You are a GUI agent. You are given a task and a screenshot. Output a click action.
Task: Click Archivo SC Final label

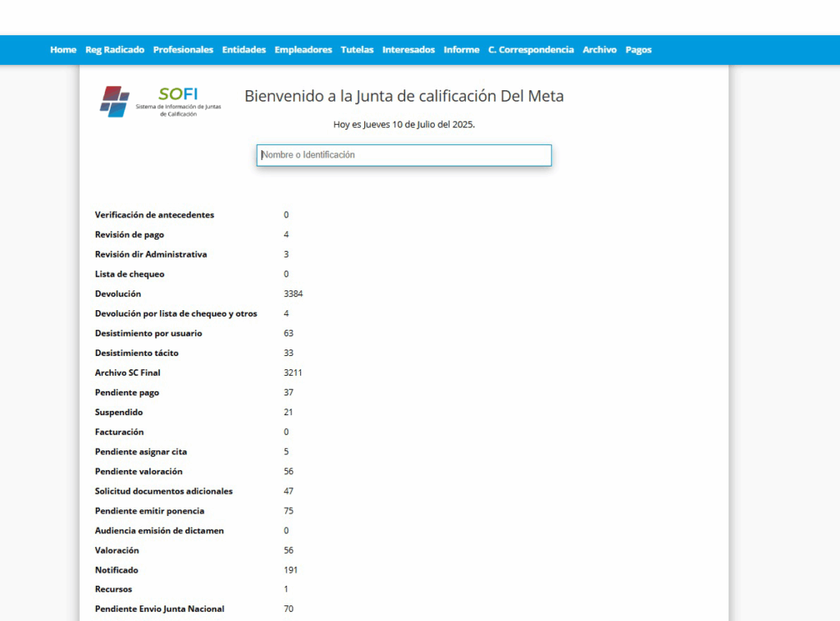127,373
